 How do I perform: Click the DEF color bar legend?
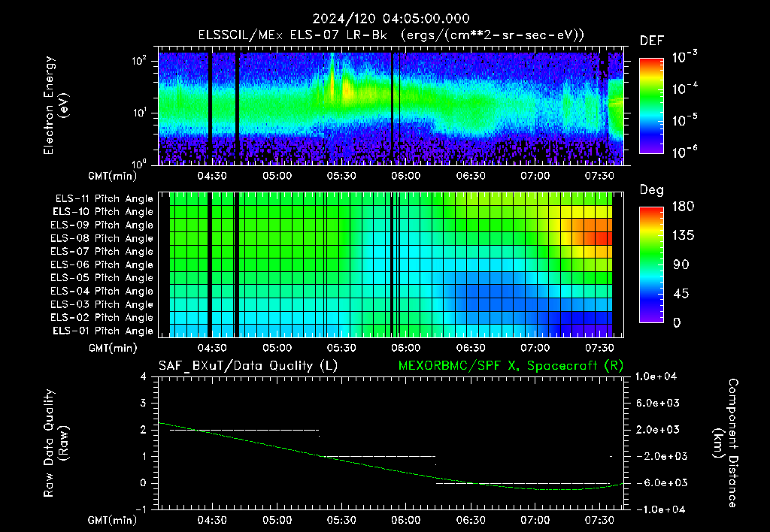coord(651,105)
